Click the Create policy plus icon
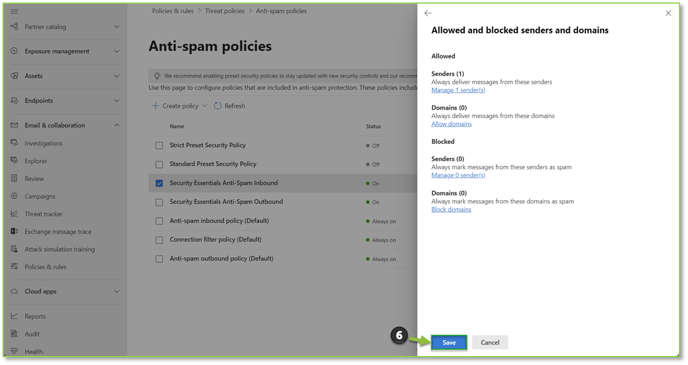This screenshot has height=365, width=688. (155, 106)
